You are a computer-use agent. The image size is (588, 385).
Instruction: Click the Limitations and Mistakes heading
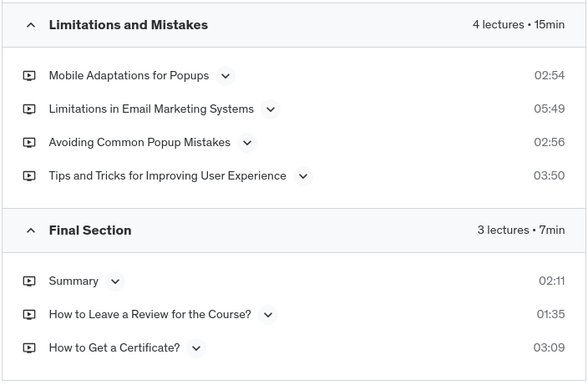(129, 25)
